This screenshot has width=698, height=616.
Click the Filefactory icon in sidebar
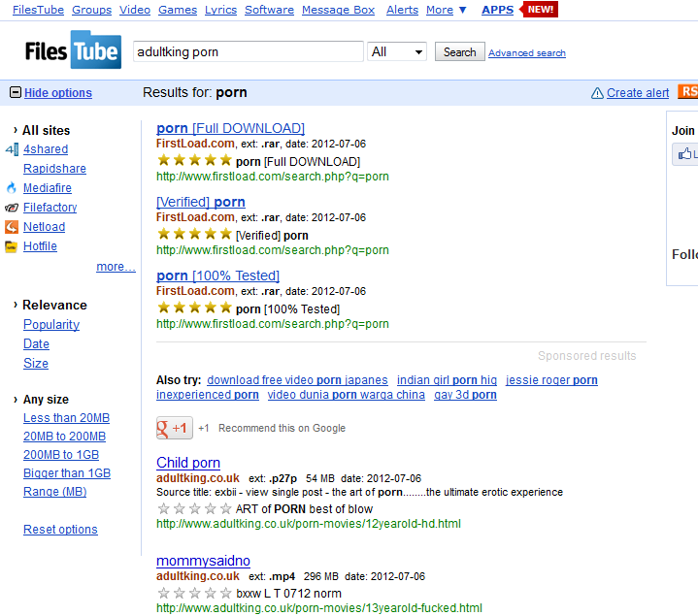[x=12, y=208]
